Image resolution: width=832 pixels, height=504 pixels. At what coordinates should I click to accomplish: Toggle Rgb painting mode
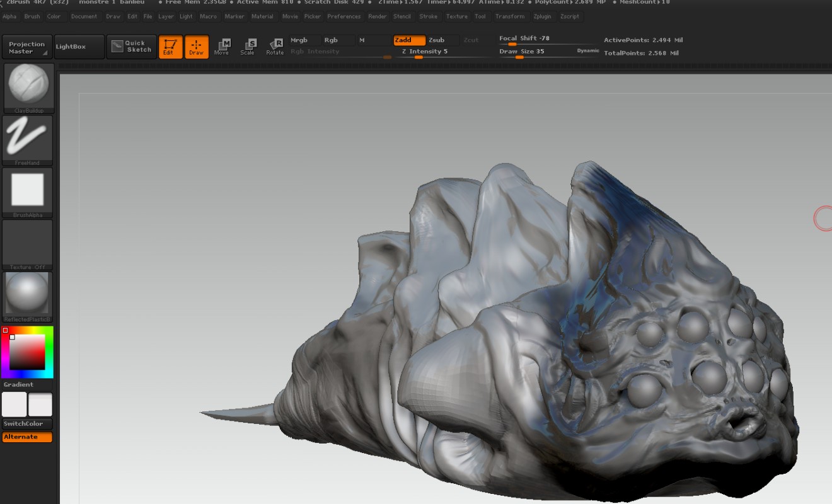338,40
